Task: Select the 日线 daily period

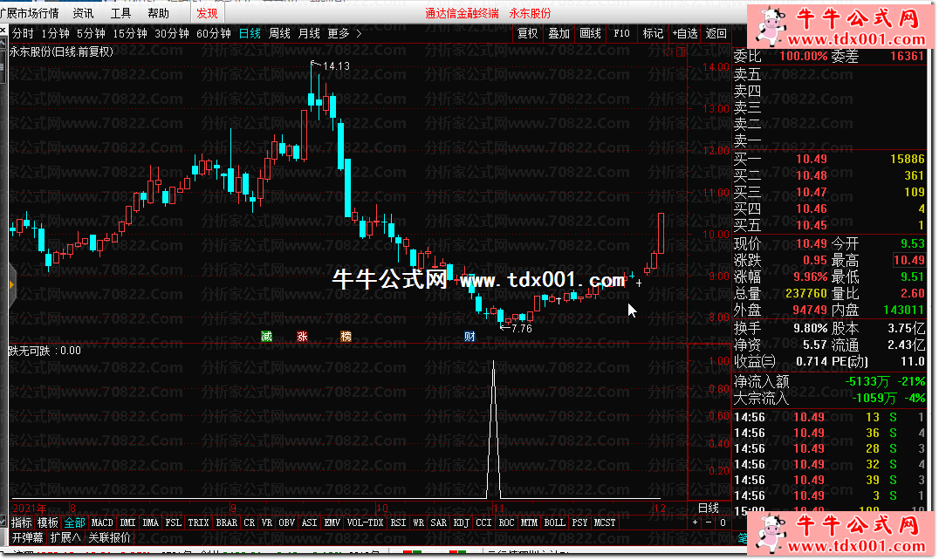Action: click(250, 33)
